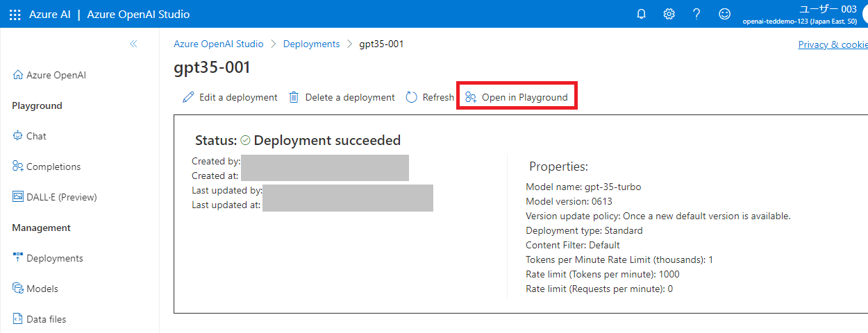Viewport: 868px width, 333px height.
Task: Go to Azure OpenAI home in sidebar
Action: [49, 75]
